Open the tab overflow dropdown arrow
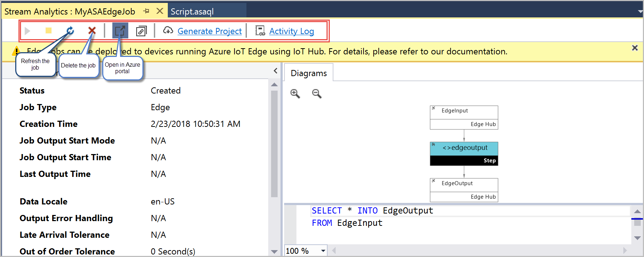The width and height of the screenshot is (644, 257). (640, 11)
